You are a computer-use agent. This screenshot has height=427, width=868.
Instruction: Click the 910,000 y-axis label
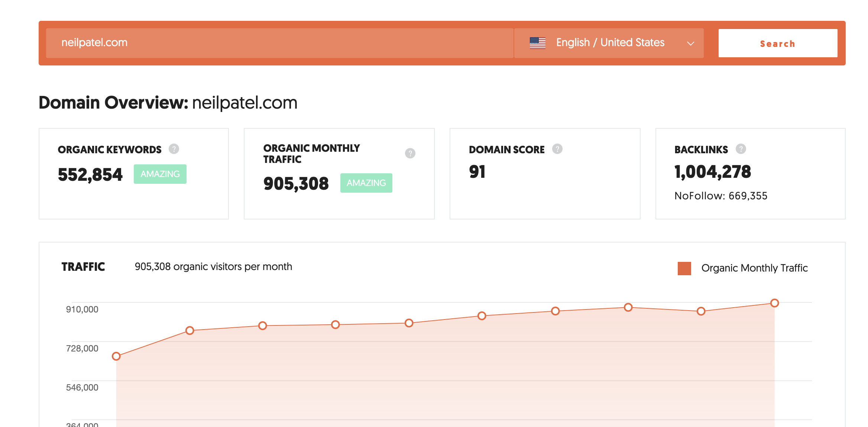pos(82,309)
